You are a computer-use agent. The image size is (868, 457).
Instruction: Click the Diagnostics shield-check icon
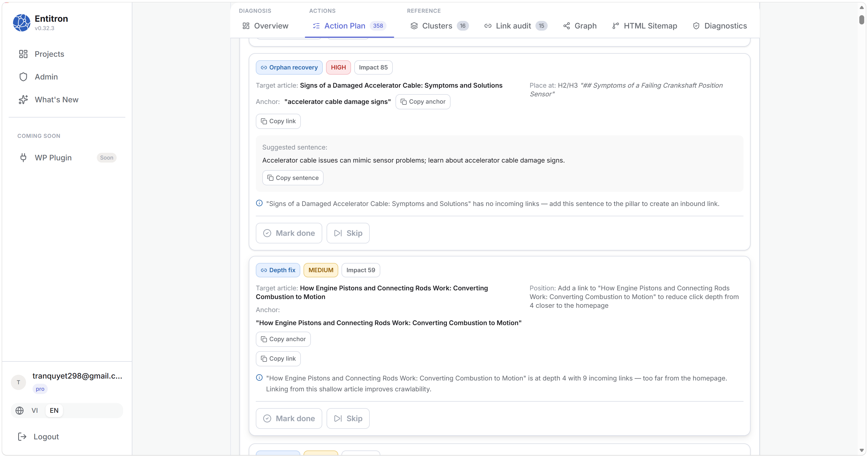pyautogui.click(x=697, y=26)
